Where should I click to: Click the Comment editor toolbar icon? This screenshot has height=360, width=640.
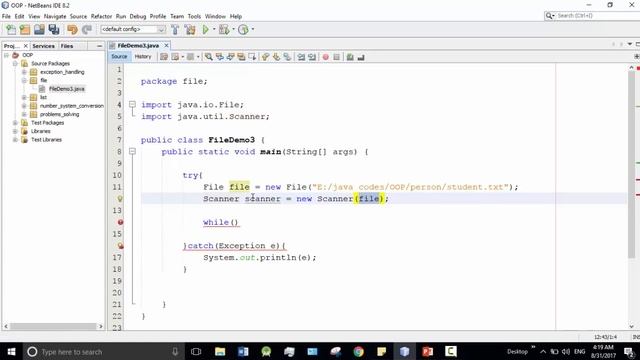tap(350, 57)
